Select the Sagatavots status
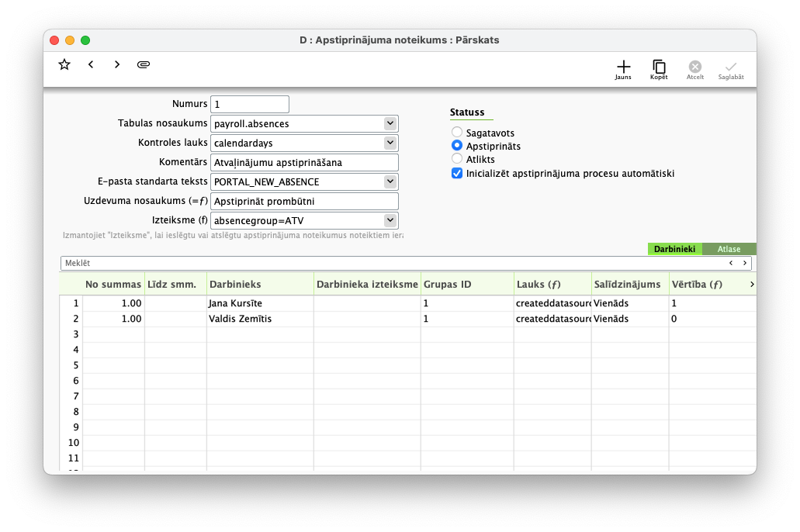 click(x=456, y=132)
